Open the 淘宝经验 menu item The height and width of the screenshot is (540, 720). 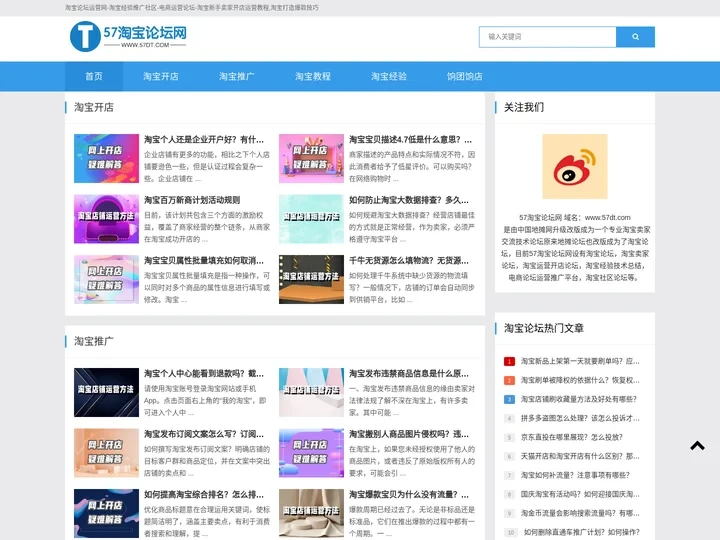click(389, 76)
